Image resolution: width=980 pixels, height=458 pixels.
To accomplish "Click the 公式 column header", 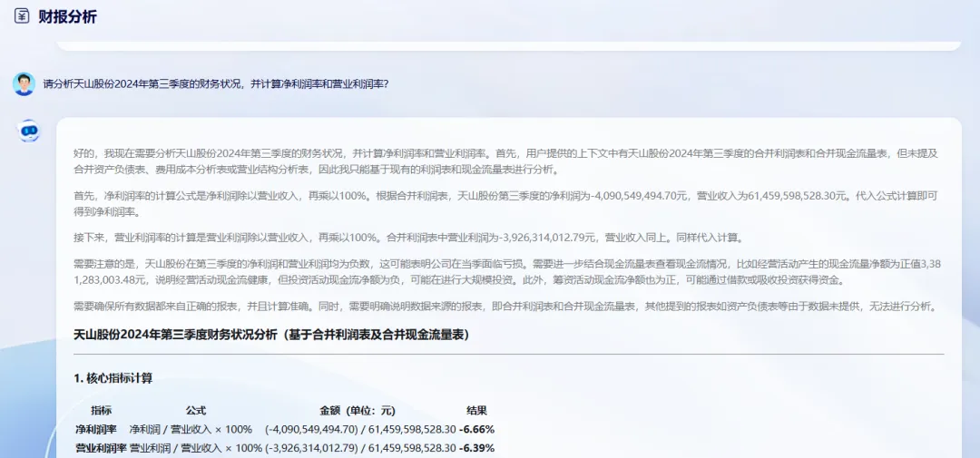I will (x=196, y=411).
